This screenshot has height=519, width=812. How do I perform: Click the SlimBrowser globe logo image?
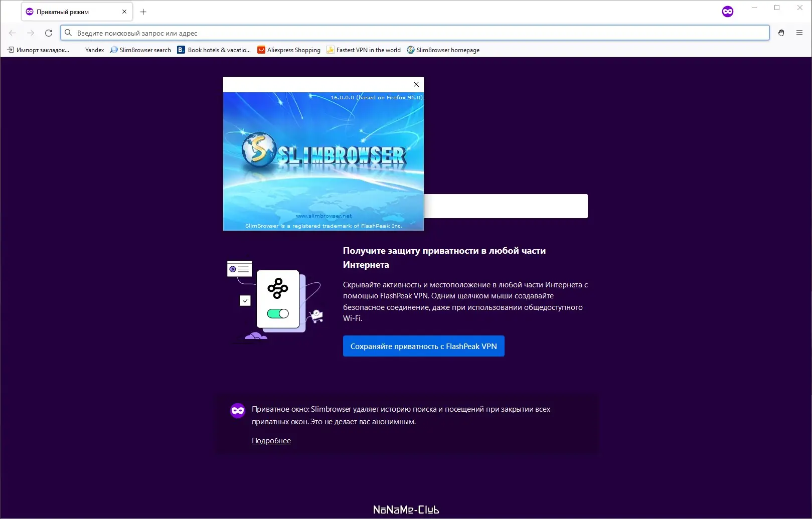[259, 150]
